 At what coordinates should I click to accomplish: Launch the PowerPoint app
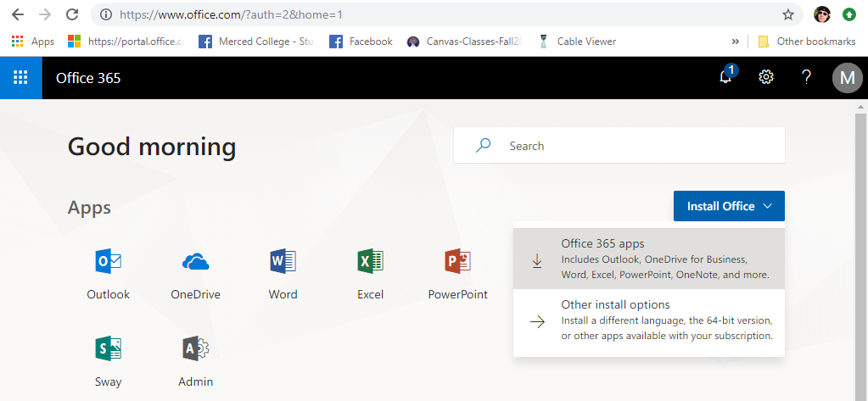458,275
